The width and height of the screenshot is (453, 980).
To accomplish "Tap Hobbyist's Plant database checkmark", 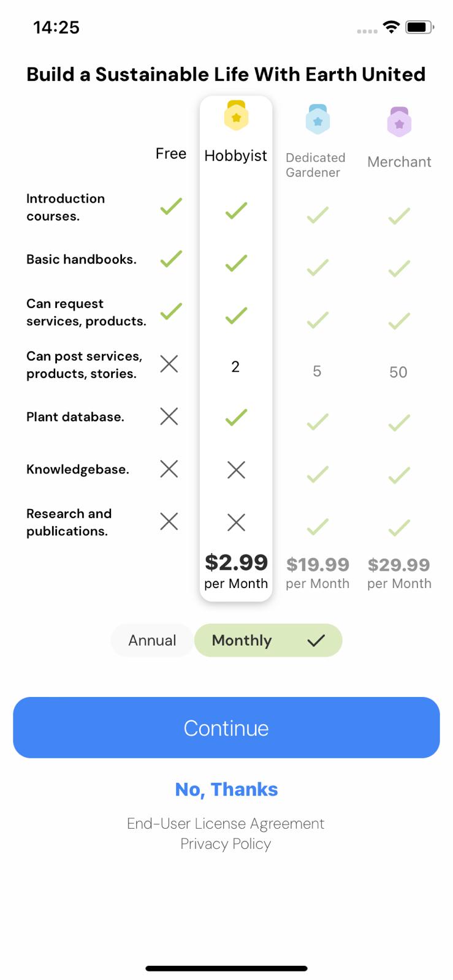I will point(236,417).
